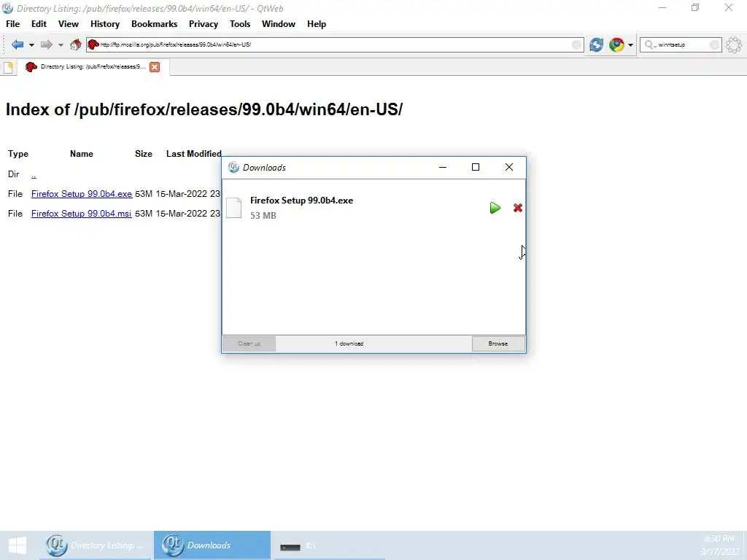Open the Privacy menu

[x=204, y=24]
